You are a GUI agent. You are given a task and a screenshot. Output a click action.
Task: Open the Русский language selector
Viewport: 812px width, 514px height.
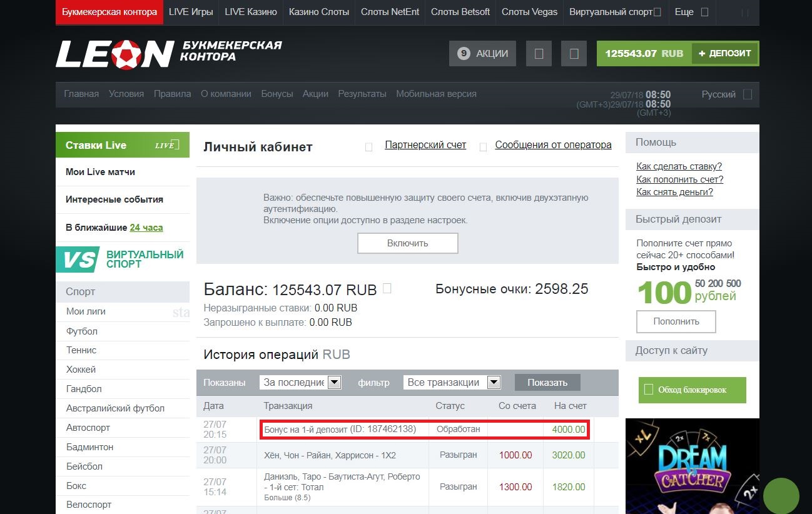pyautogui.click(x=726, y=94)
